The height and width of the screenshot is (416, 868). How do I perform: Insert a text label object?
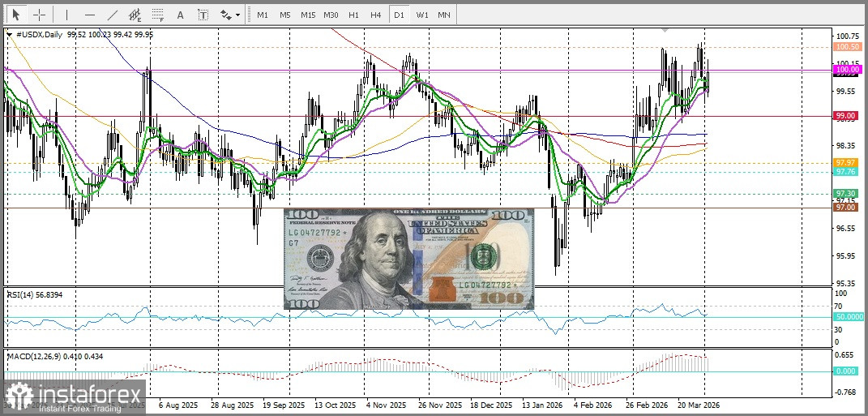[203, 15]
